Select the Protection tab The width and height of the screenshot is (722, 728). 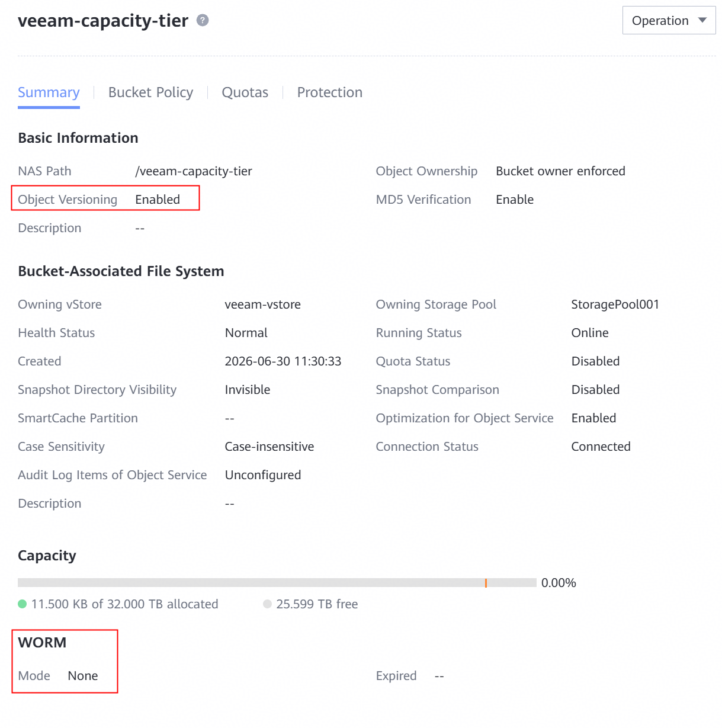[330, 92]
